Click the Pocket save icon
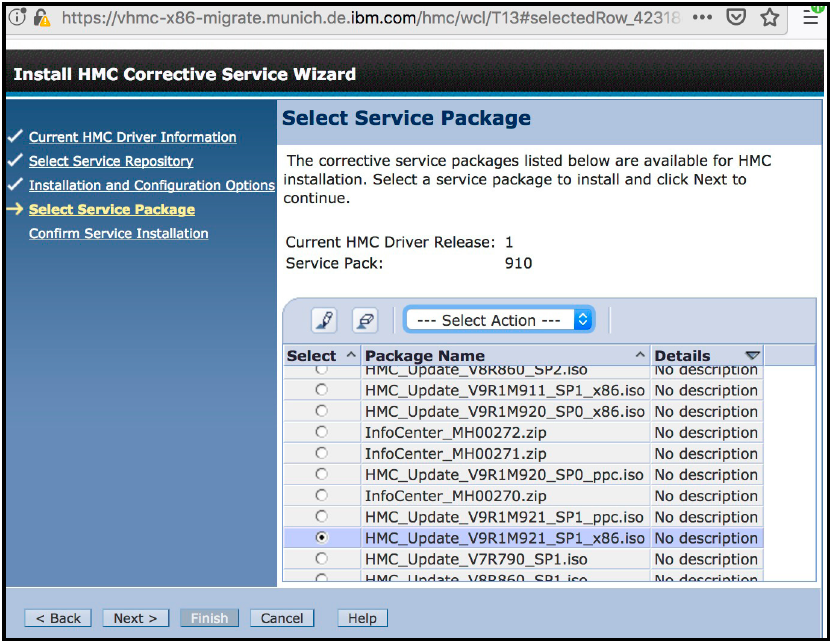This screenshot has width=833, height=643. coord(736,18)
